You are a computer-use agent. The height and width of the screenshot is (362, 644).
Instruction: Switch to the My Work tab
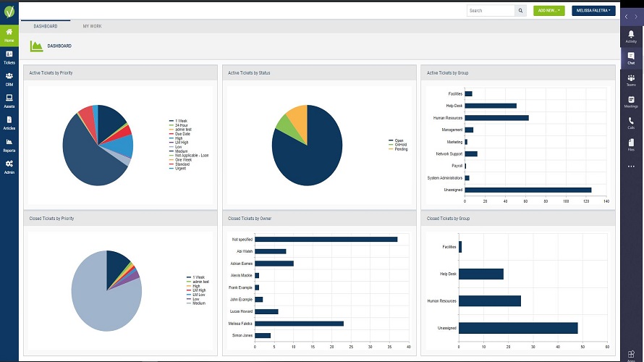(x=92, y=26)
